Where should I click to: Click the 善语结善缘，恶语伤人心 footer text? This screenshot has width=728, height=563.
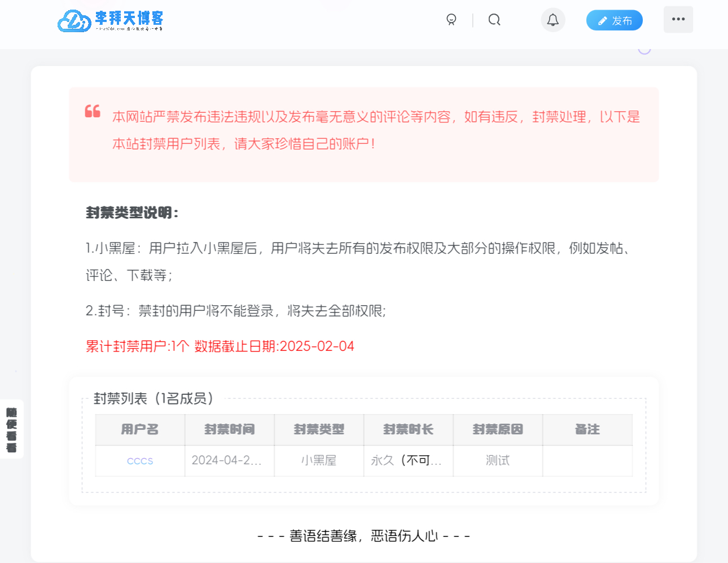click(x=364, y=536)
